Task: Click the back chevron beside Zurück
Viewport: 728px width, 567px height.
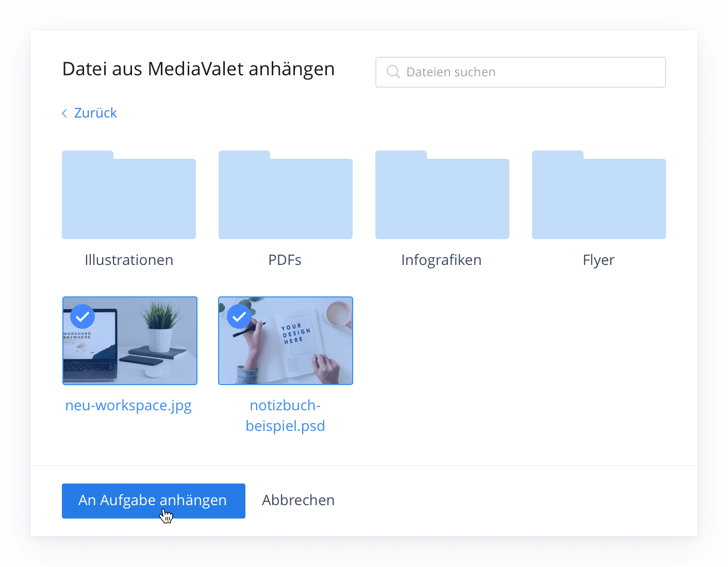Action: (x=64, y=113)
